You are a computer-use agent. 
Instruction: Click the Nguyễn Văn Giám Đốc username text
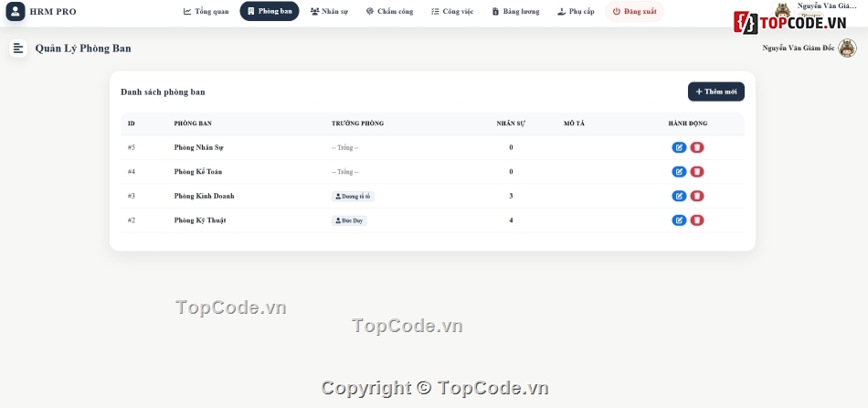point(799,48)
